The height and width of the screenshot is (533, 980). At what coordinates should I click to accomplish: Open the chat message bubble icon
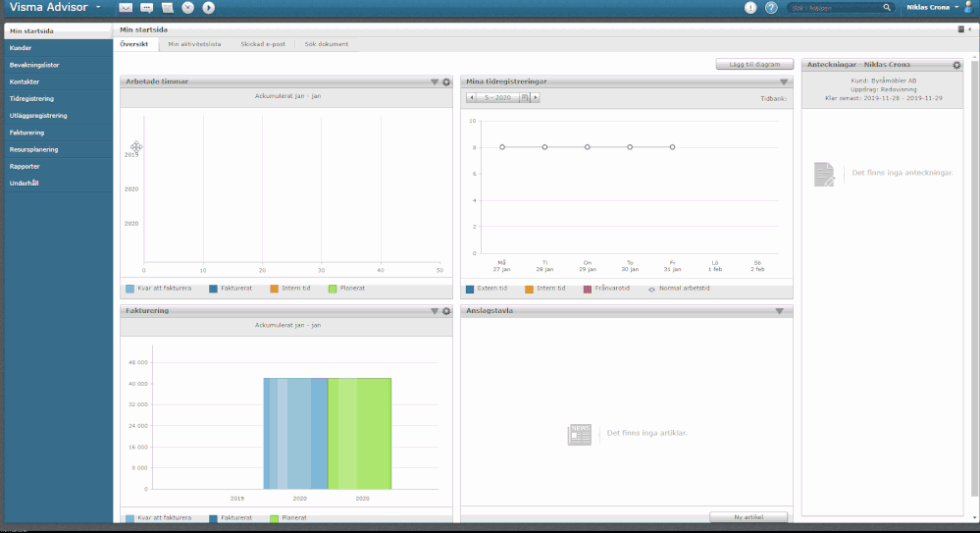146,8
